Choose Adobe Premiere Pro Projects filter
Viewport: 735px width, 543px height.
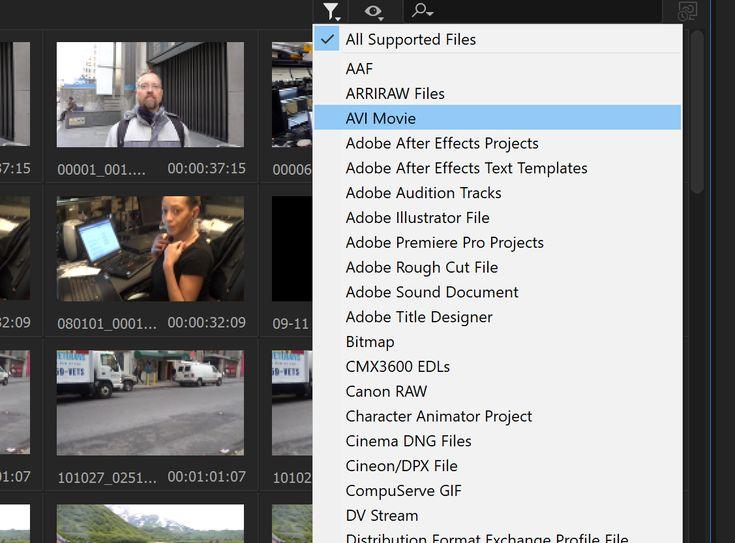445,243
